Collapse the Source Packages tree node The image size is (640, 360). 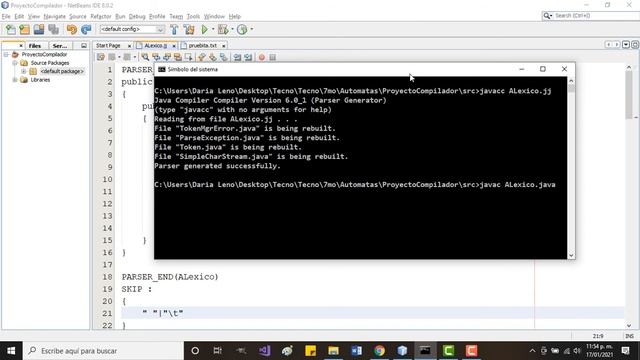coord(15,63)
